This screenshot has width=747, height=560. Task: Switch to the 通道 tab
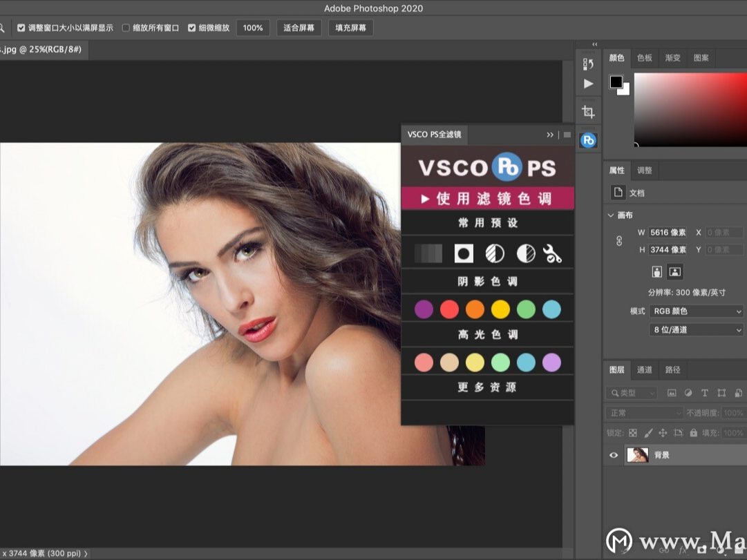click(x=644, y=369)
